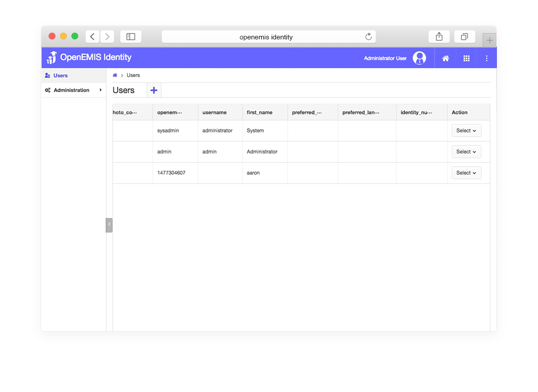Open a new browser tab
The height and width of the screenshot is (392, 538).
point(490,40)
